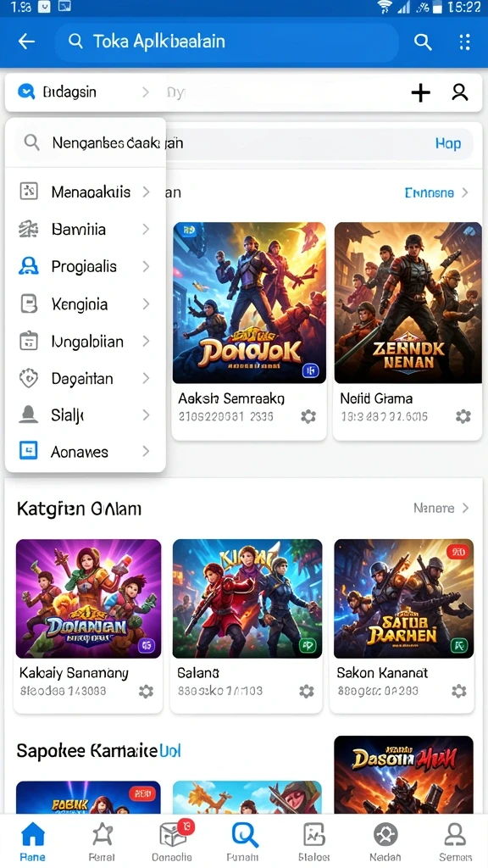Open the grid dots menu in the header

coord(465,42)
